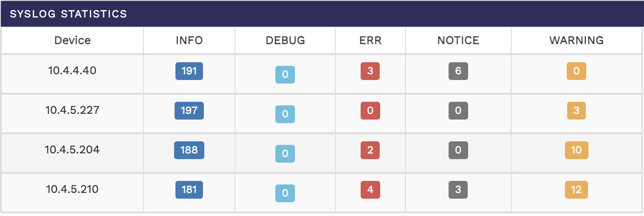Open WARNING badge showing 10

576,150
